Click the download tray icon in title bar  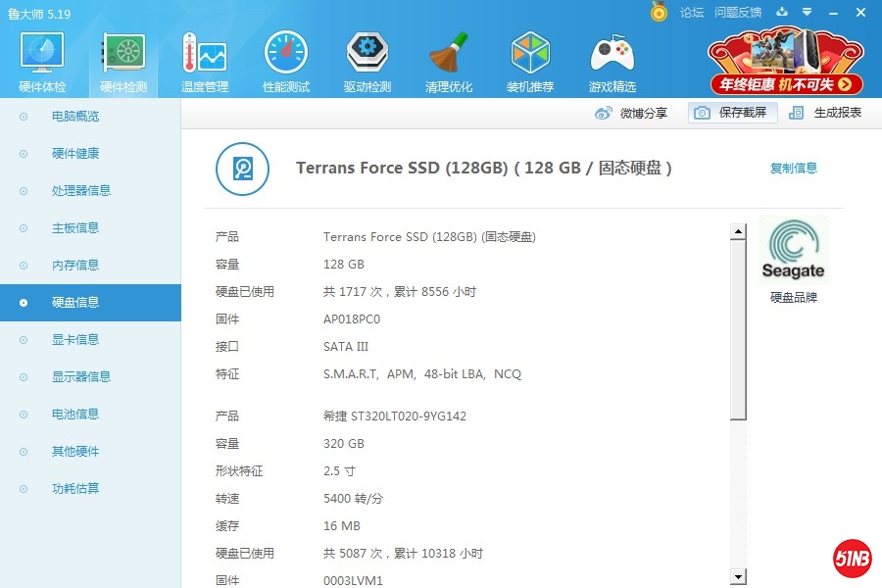tap(782, 12)
